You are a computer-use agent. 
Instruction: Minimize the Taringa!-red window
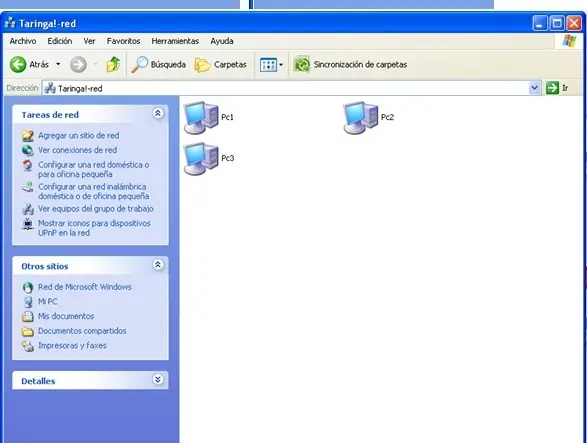[539, 24]
